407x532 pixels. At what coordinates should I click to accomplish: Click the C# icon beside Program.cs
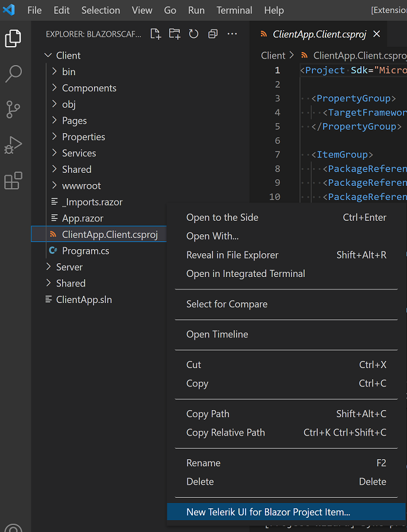point(53,250)
